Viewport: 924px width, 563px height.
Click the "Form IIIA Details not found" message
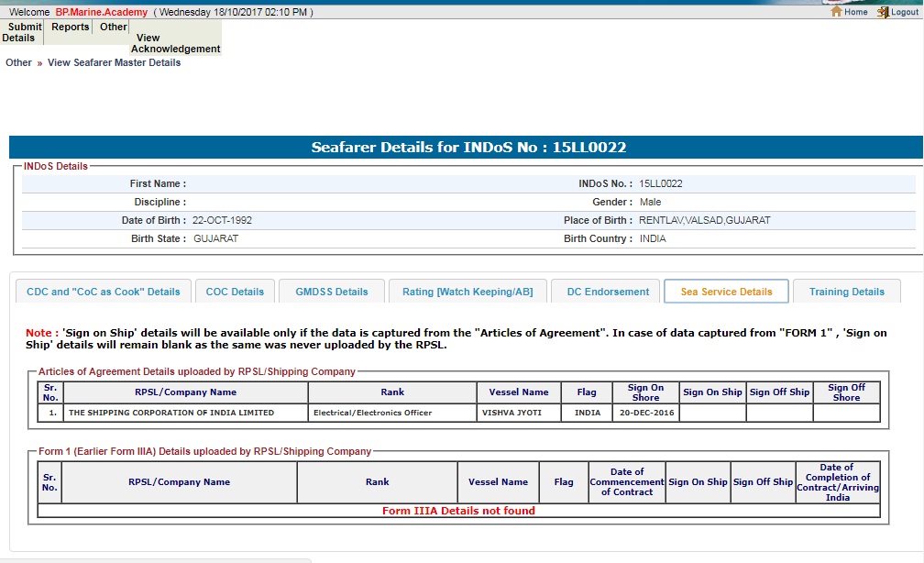(458, 511)
